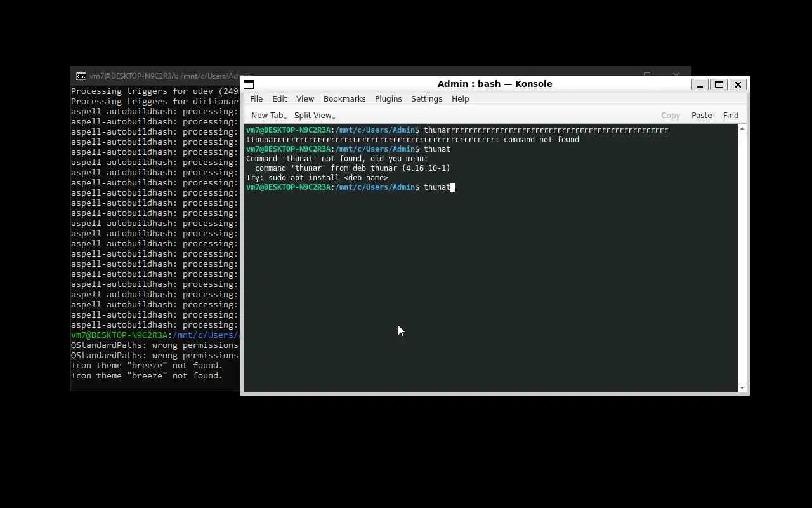
Task: Click "Command 'thunat' not found" line
Action: click(x=337, y=159)
